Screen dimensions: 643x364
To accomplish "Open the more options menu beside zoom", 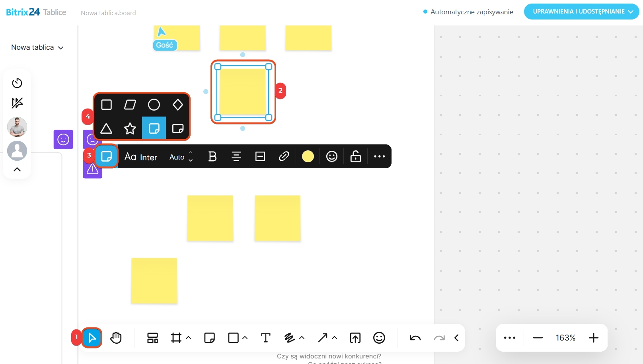I will [x=509, y=338].
